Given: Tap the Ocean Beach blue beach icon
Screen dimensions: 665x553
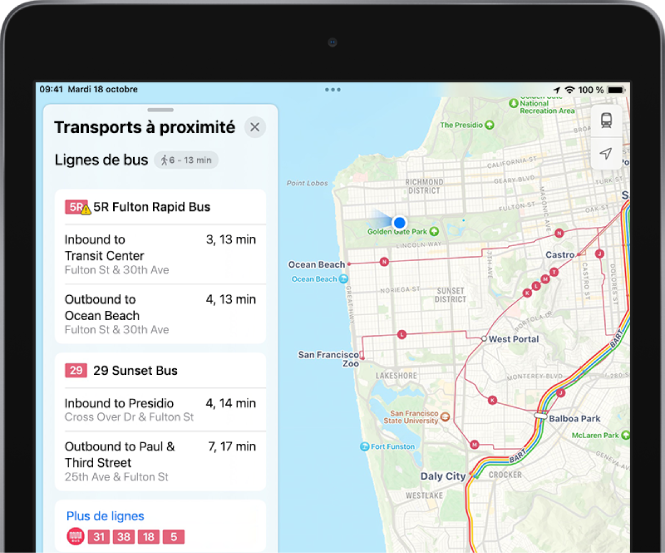Looking at the screenshot, I should click(x=344, y=279).
